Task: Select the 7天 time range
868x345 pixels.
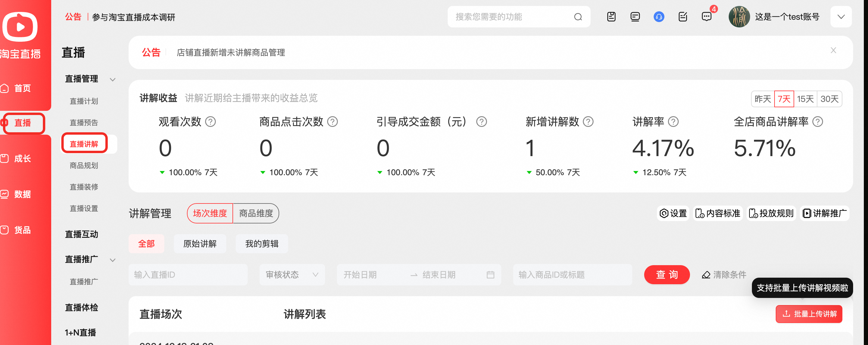Action: tap(784, 99)
